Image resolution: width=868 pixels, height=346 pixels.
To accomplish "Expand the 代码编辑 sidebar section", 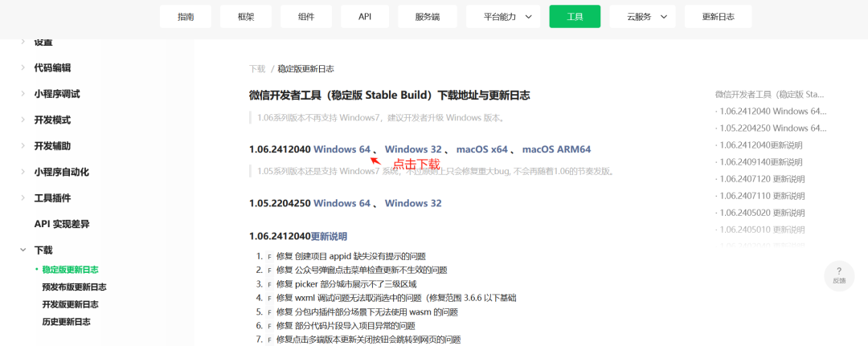I will click(52, 68).
